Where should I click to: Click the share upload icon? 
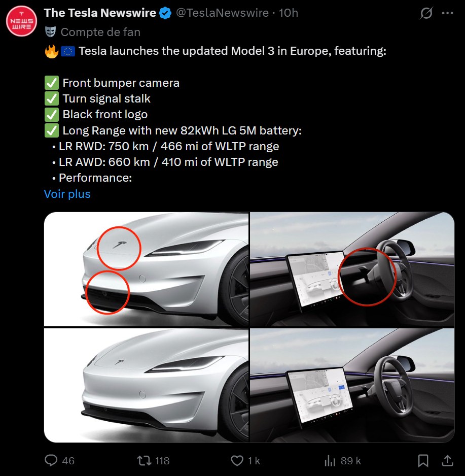point(447,460)
